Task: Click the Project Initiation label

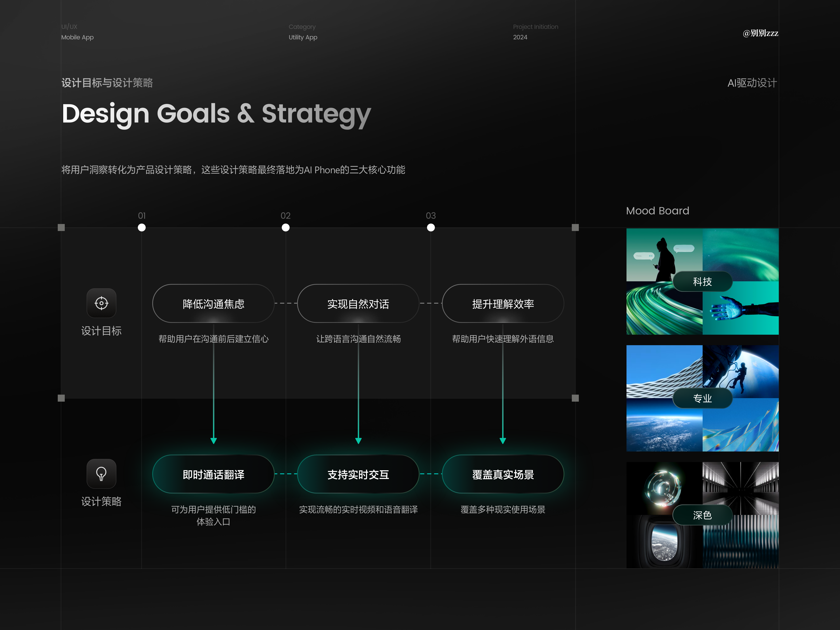Action: 535,27
